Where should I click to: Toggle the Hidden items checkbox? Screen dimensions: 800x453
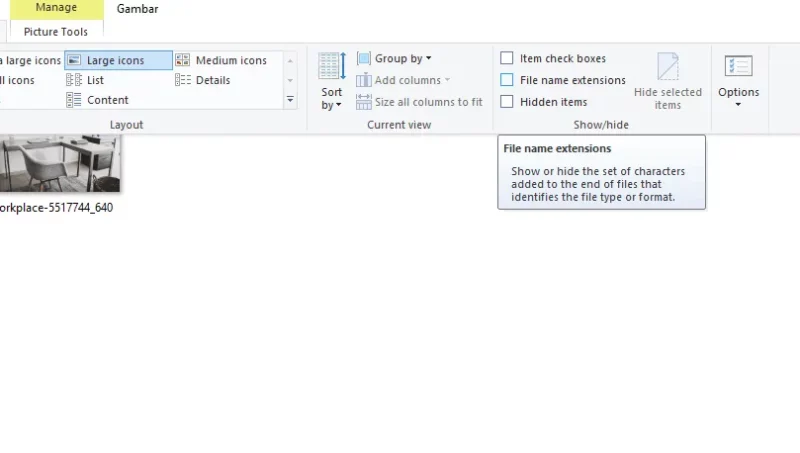(x=507, y=102)
